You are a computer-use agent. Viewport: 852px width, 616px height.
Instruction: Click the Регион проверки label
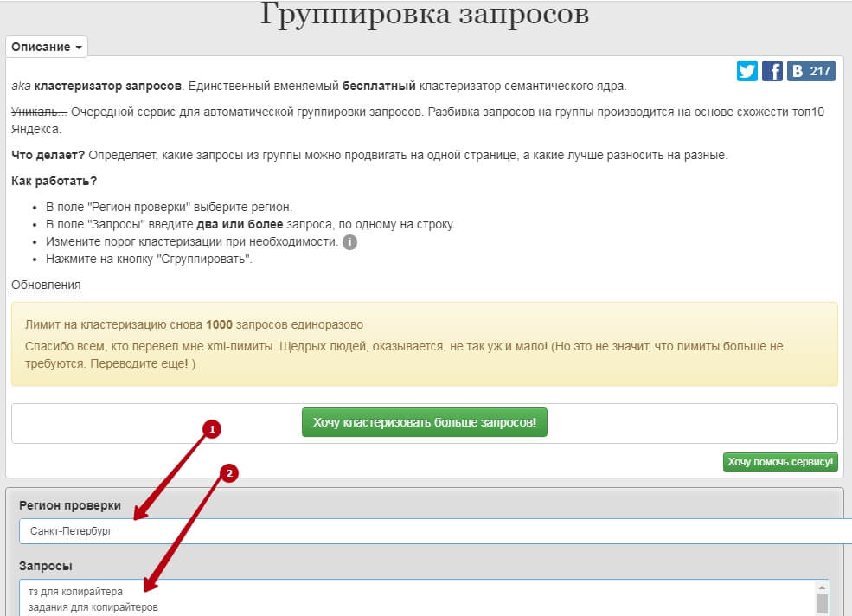pos(70,505)
